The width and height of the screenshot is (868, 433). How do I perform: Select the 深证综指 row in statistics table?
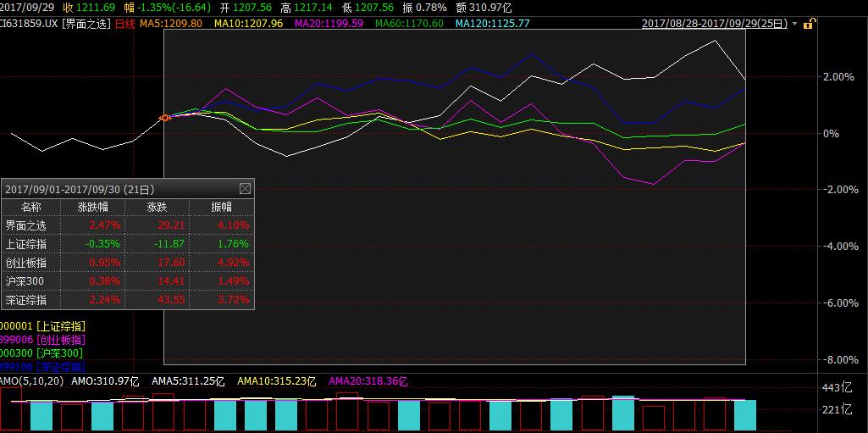point(128,300)
